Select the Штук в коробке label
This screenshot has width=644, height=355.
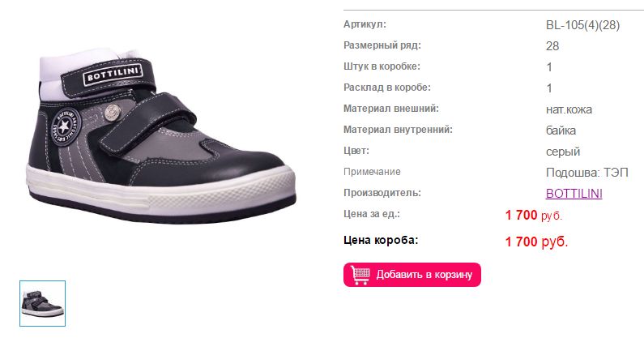pos(382,66)
